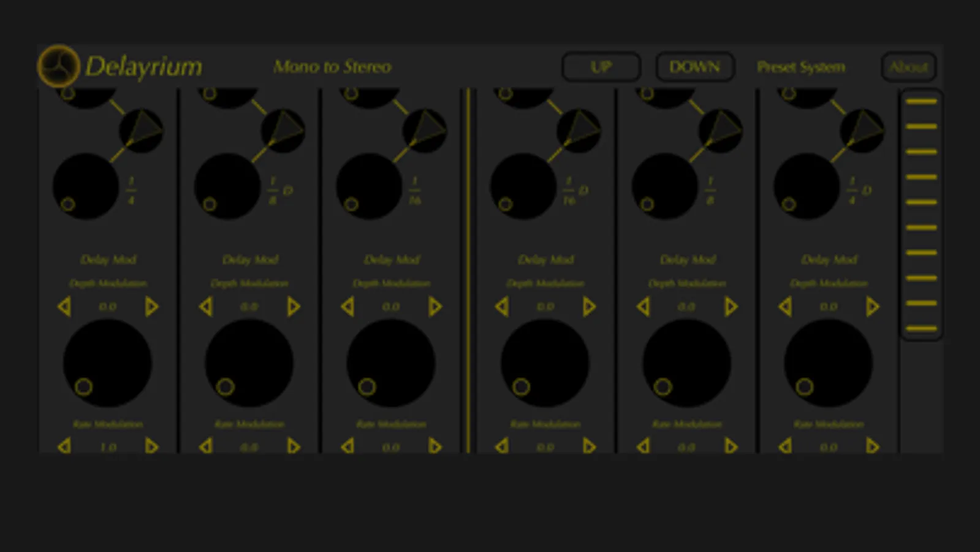This screenshot has height=552, width=980.
Task: Click triangle knob in the 1/4 delay column
Action: pyautogui.click(x=141, y=131)
